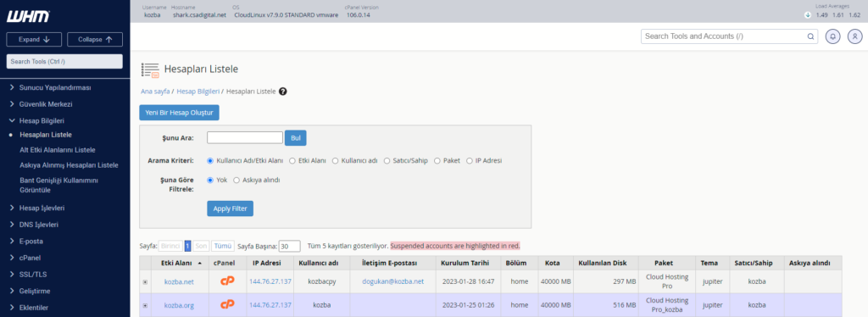Expand SSL/TLS menu
The image size is (868, 317).
coord(33,275)
